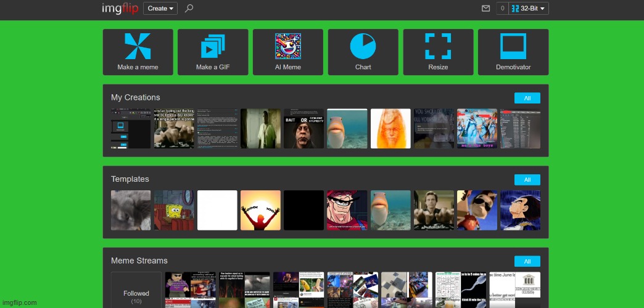Image resolution: width=644 pixels, height=308 pixels.
Task: Open the YOU SHOULD dark text creation
Action: 434,128
